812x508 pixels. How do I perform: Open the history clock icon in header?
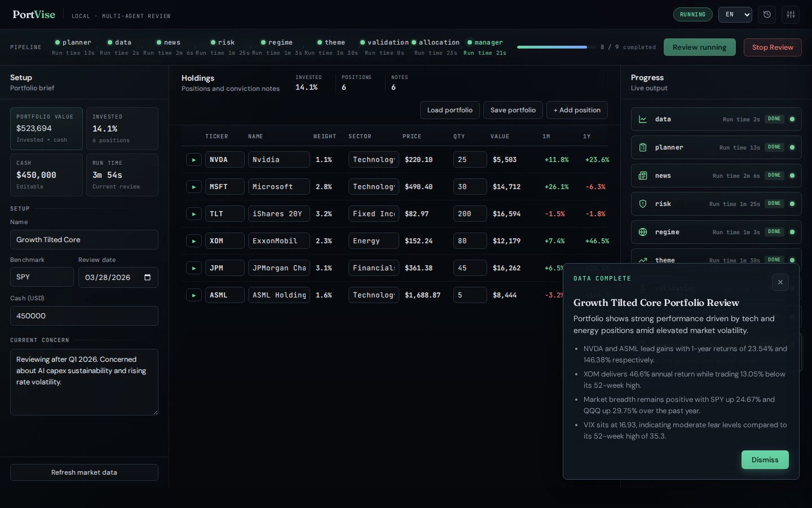(x=767, y=15)
